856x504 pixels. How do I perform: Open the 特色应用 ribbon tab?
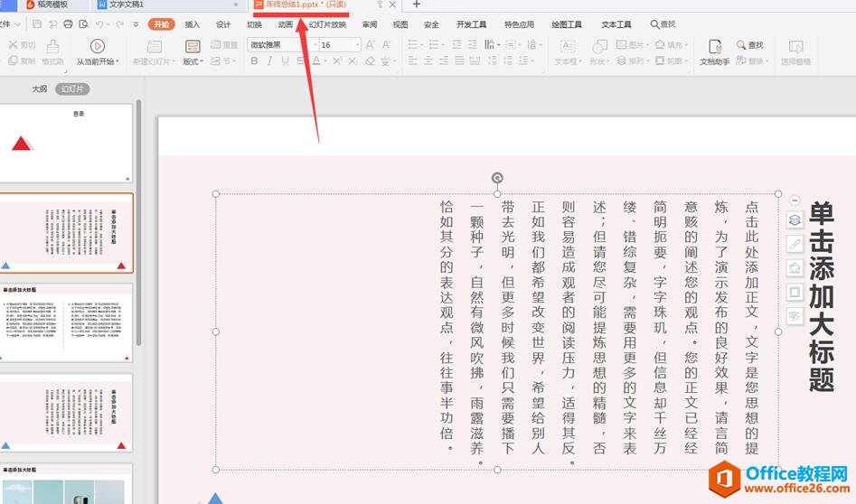[x=519, y=24]
